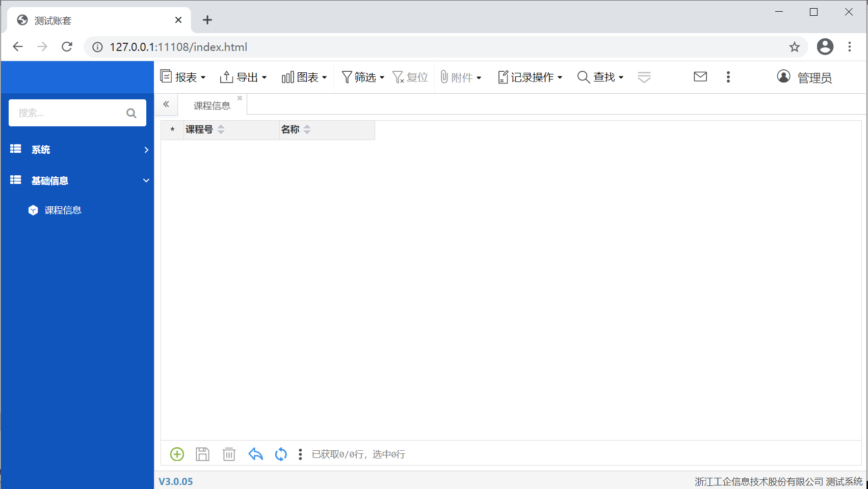Expand the 系统 menu

(77, 149)
